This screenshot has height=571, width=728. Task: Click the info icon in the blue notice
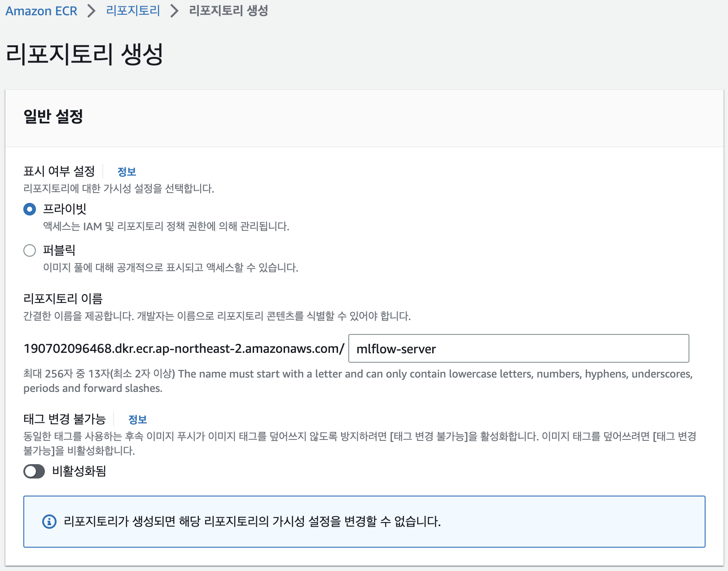49,522
